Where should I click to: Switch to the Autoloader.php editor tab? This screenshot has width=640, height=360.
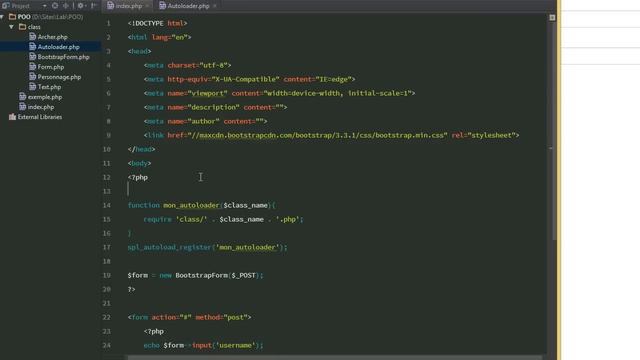click(188, 6)
